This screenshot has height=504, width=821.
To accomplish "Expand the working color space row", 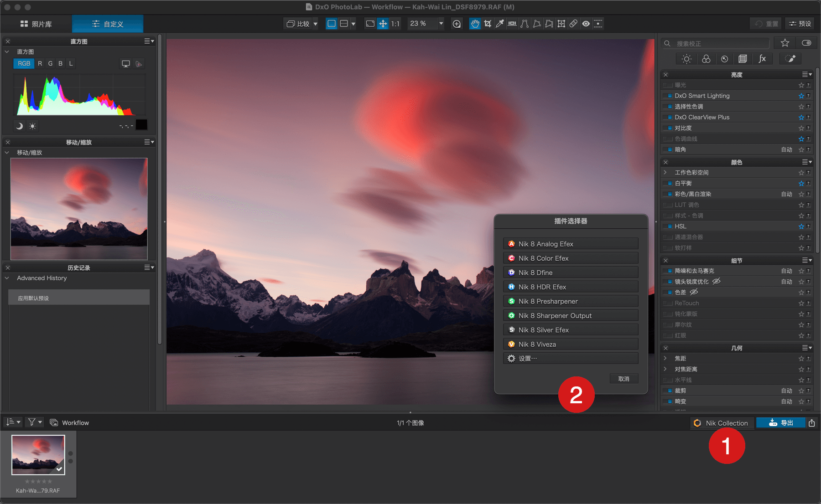I will pos(665,172).
